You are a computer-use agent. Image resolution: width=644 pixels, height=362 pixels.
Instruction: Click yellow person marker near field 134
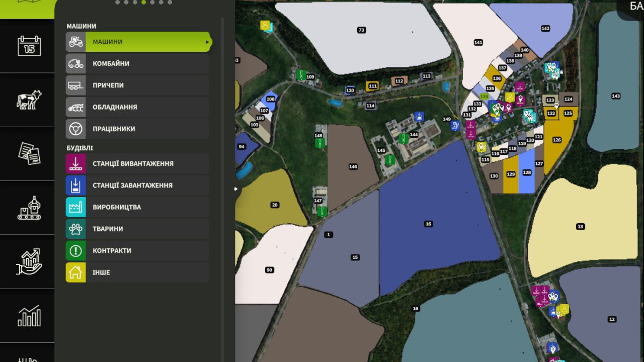(510, 97)
